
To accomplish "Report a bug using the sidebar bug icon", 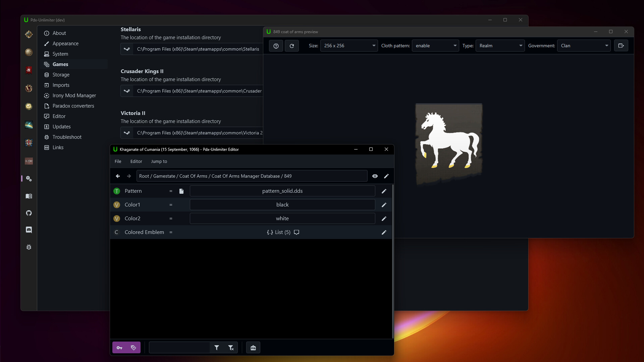I will click(x=29, y=247).
